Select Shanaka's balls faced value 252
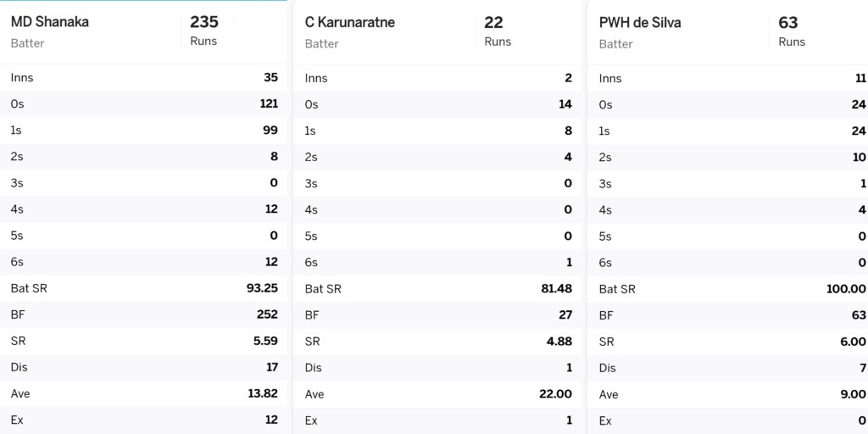Screen dimensions: 868x434 267,314
